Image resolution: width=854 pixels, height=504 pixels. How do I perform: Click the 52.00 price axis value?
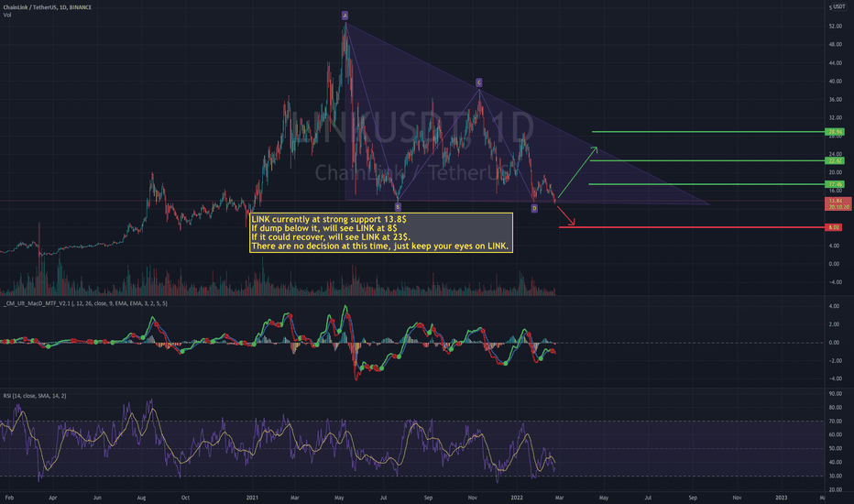(835, 27)
